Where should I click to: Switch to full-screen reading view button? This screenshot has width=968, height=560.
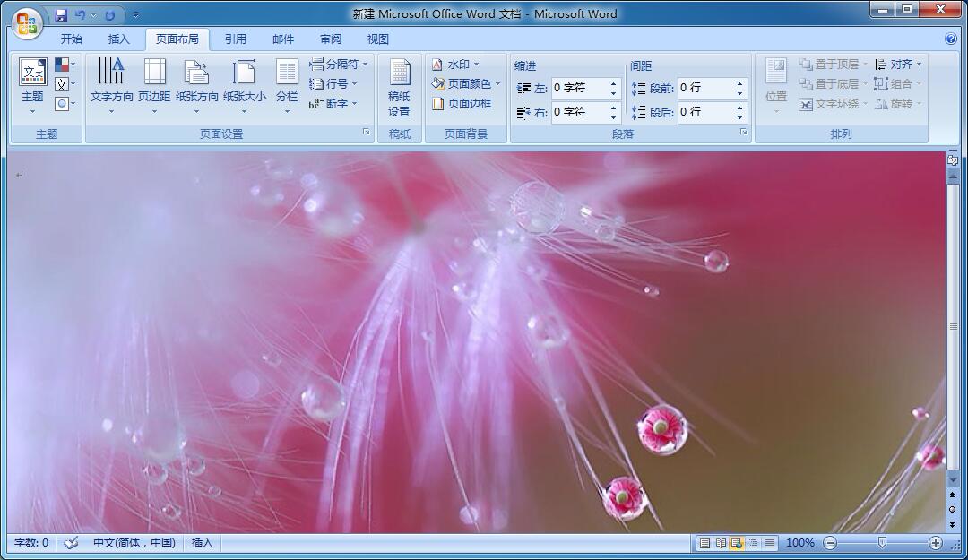point(721,543)
